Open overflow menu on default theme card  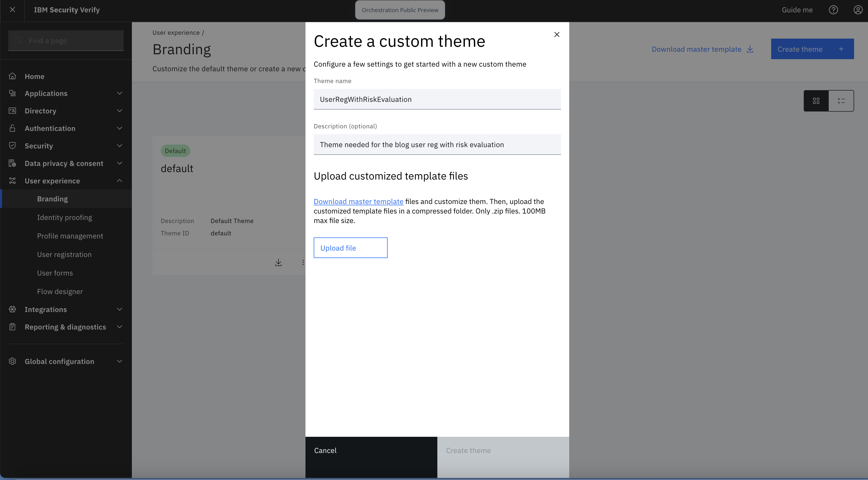click(x=303, y=262)
